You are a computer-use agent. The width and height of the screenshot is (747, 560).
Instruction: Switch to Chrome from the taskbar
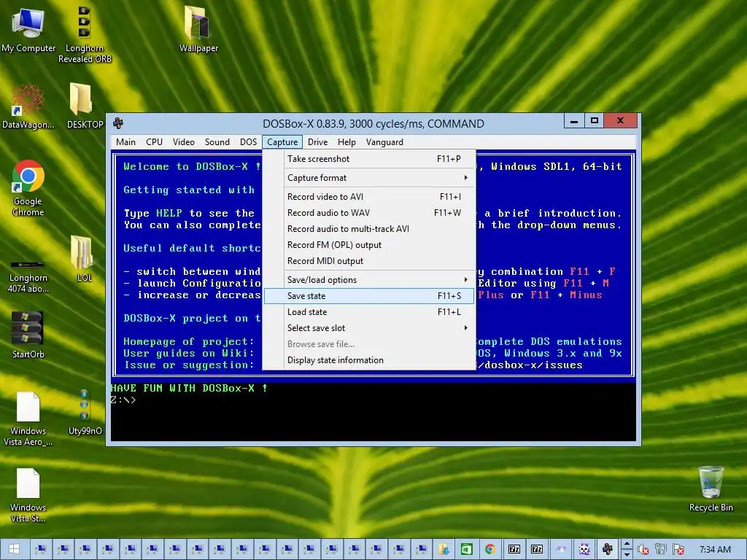490,549
